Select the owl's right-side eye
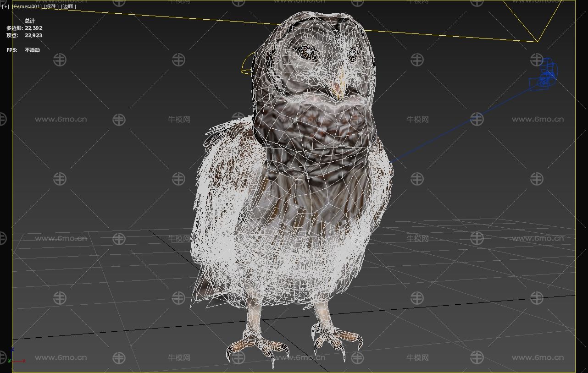The image size is (588, 373). coord(352,56)
